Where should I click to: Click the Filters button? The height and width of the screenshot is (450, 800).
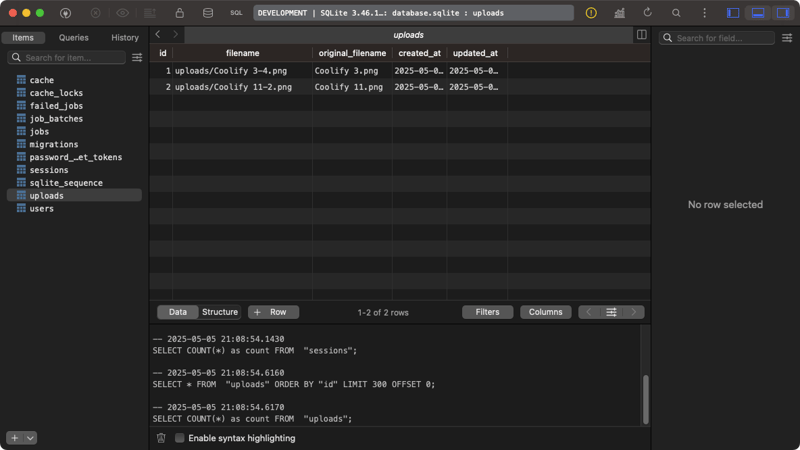coord(487,312)
